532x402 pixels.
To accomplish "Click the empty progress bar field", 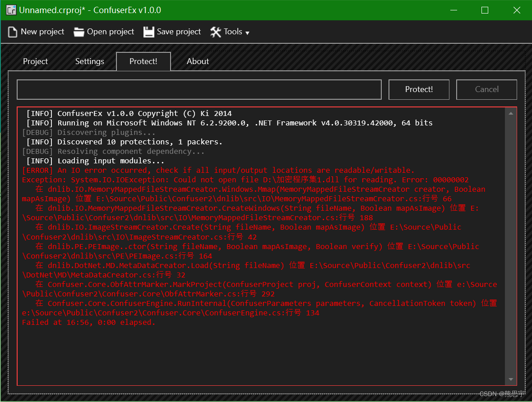I will (x=199, y=90).
